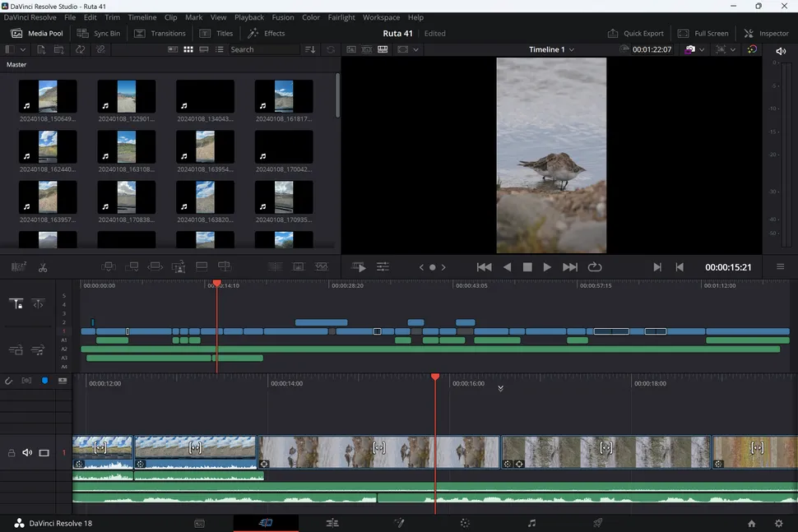Viewport: 798px width, 532px height.
Task: Click the Loop playback icon
Action: click(x=594, y=267)
